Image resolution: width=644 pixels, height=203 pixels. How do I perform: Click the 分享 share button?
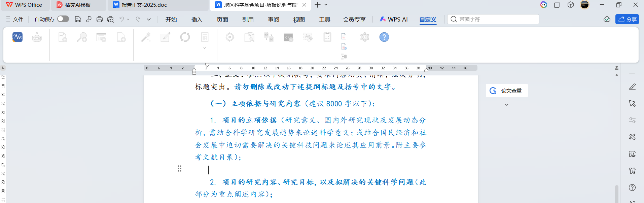627,19
